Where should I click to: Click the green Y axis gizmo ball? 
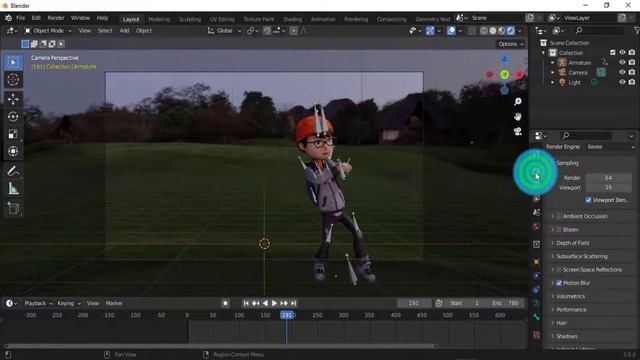[504, 75]
